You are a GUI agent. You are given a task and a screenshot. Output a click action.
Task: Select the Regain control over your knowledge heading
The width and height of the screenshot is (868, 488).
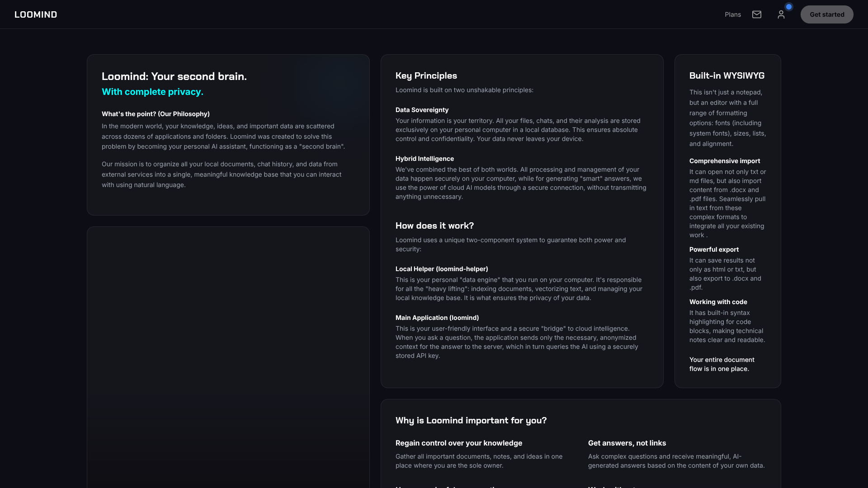coord(458,443)
